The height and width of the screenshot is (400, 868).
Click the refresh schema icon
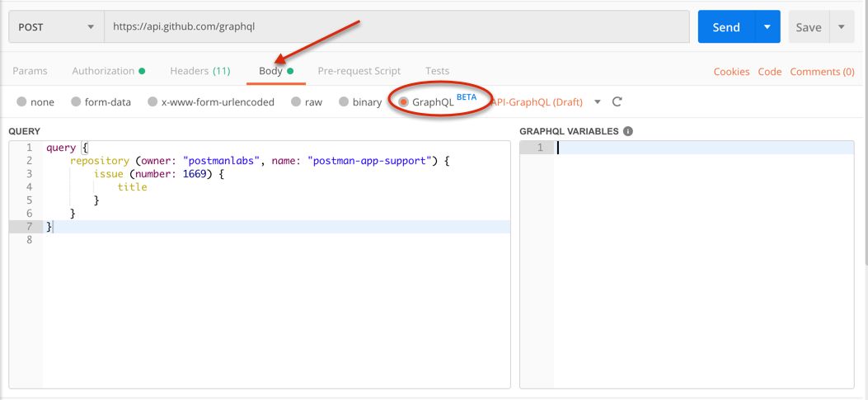click(x=617, y=102)
